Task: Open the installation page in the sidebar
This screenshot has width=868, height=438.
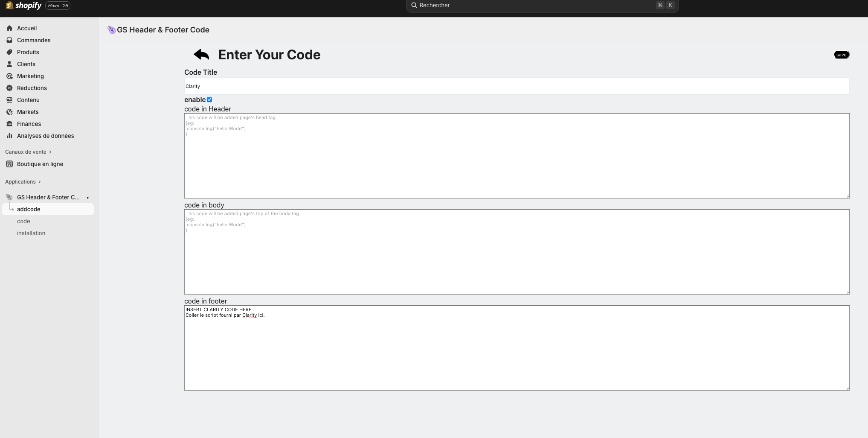Action: coord(31,233)
